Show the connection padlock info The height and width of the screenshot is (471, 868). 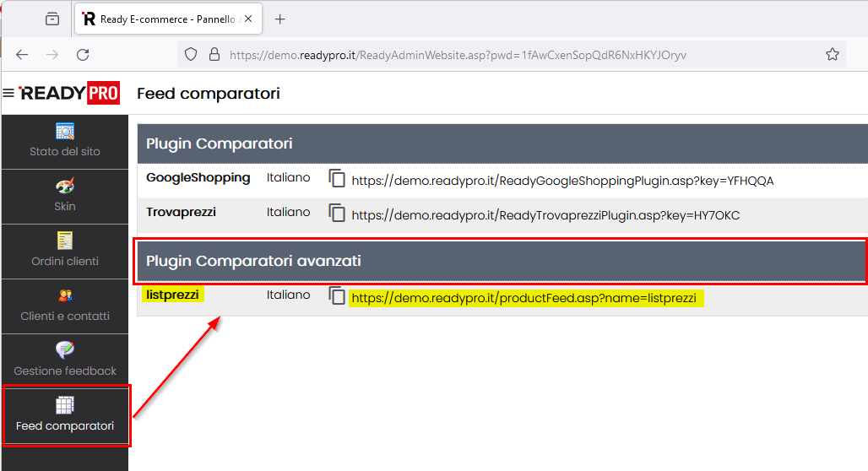(x=214, y=54)
